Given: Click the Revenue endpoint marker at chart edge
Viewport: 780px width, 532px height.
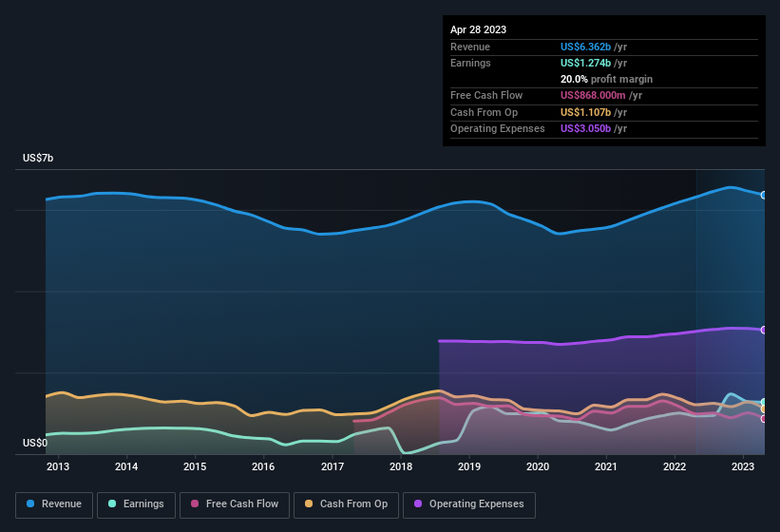Looking at the screenshot, I should 764,195.
